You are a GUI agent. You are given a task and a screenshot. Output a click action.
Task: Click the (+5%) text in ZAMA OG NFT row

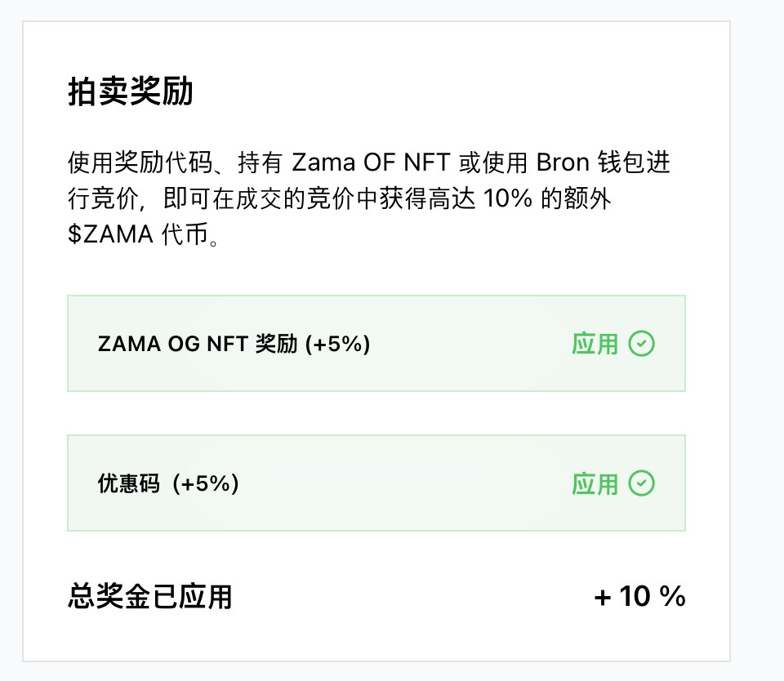coord(337,344)
